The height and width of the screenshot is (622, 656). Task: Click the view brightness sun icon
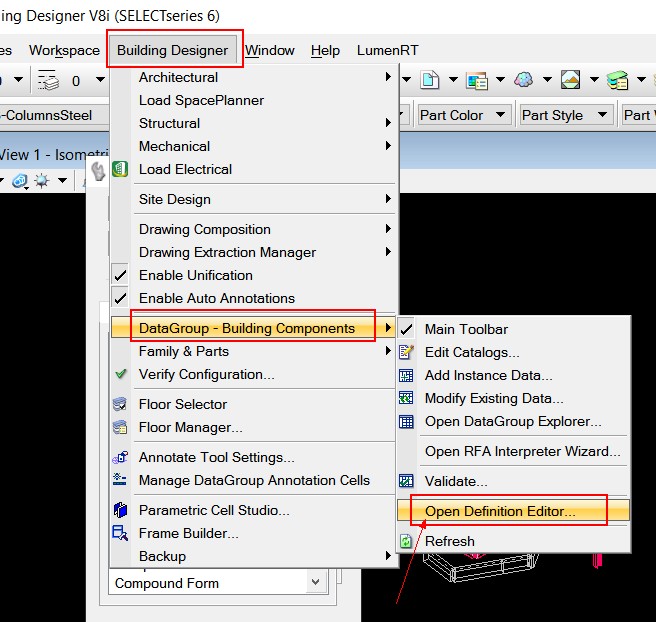(x=42, y=181)
